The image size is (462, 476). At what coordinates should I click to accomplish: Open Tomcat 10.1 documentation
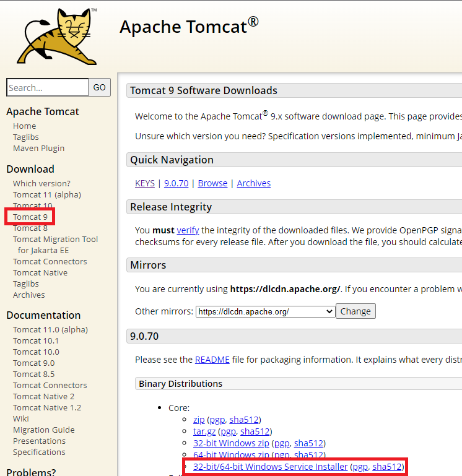click(36, 340)
